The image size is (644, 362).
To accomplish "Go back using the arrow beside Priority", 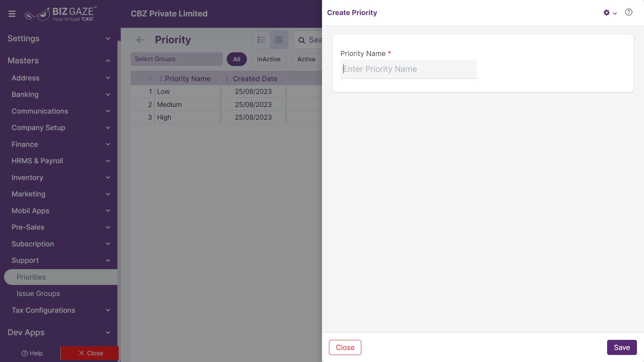I will tap(141, 40).
